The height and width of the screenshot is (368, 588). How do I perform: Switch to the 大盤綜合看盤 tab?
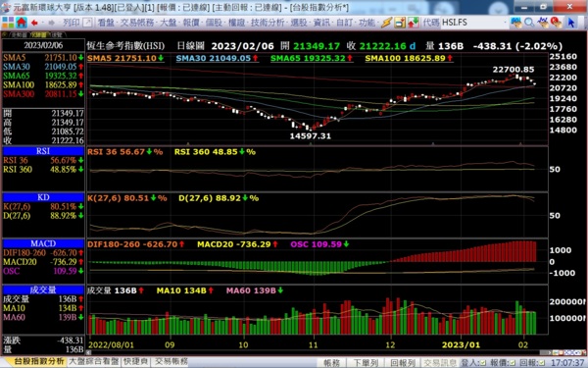[x=94, y=361]
